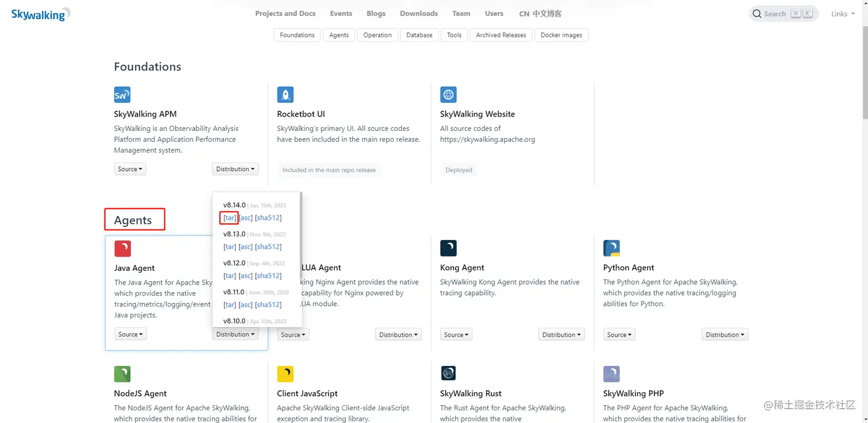Open v8.13.0 asc link
Viewport: 868px width, 423px height.
click(246, 247)
